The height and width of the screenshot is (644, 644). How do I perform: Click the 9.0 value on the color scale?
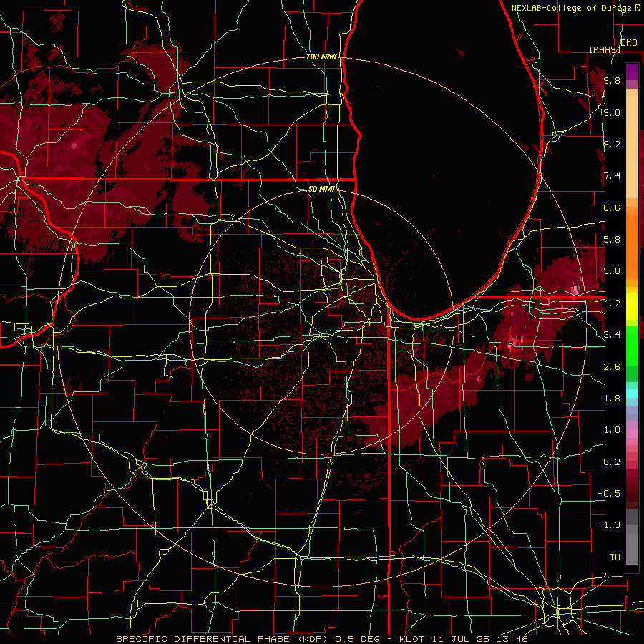click(612, 112)
